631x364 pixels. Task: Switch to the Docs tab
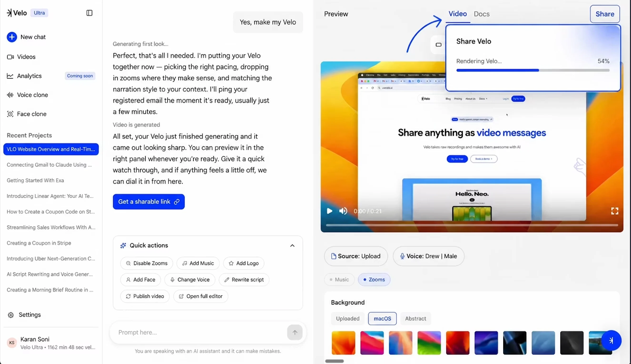pos(482,14)
